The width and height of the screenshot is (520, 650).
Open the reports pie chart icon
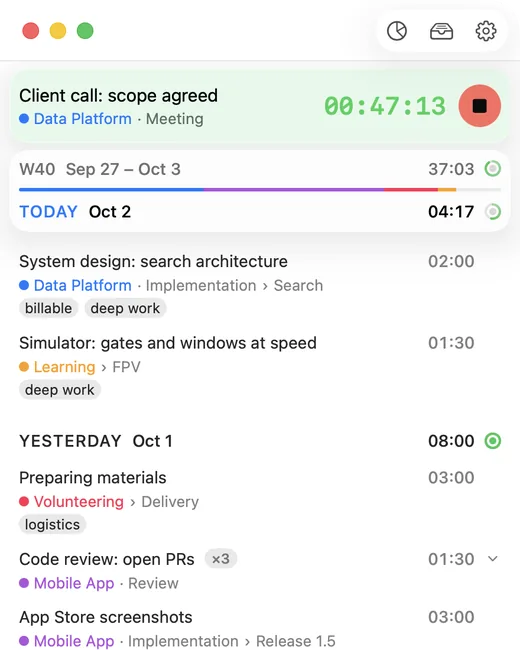(397, 31)
